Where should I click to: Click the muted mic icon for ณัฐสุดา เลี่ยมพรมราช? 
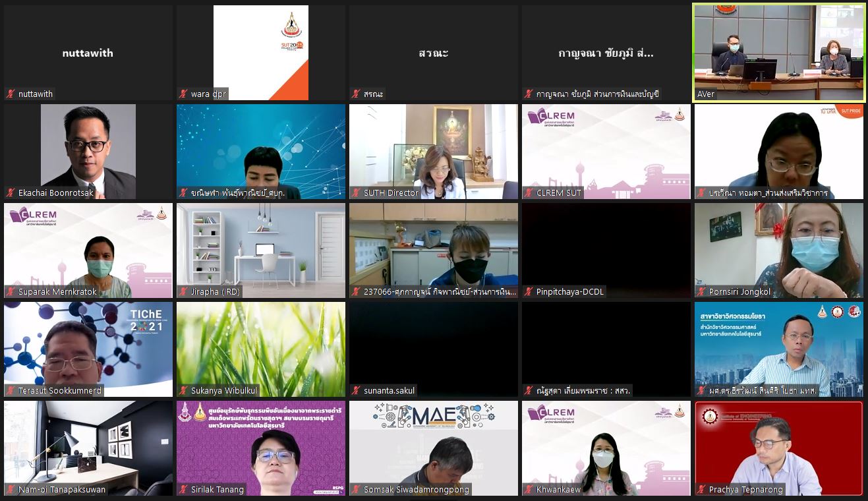(x=529, y=390)
